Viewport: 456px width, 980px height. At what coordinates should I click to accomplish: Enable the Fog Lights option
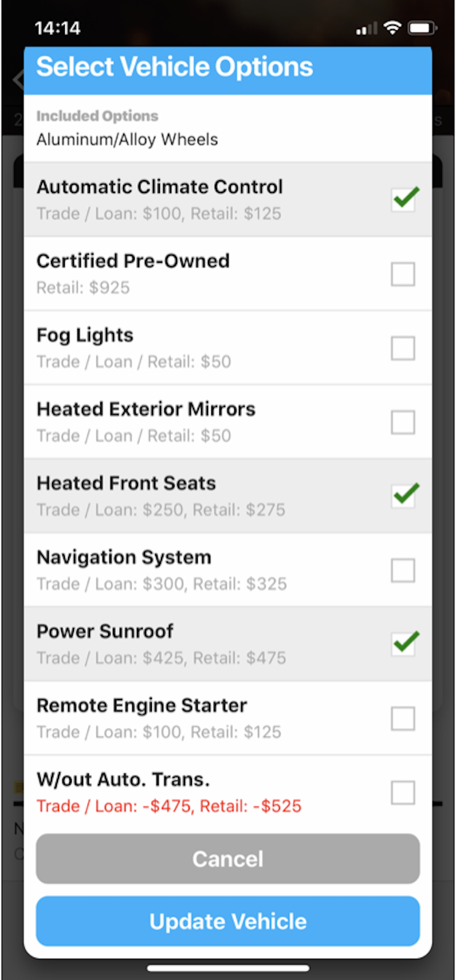(x=403, y=348)
